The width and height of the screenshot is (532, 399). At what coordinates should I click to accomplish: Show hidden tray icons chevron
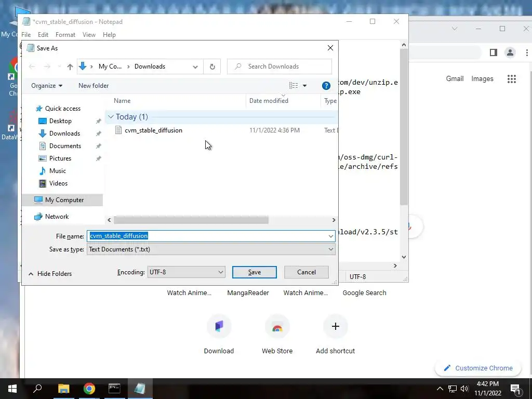click(440, 389)
